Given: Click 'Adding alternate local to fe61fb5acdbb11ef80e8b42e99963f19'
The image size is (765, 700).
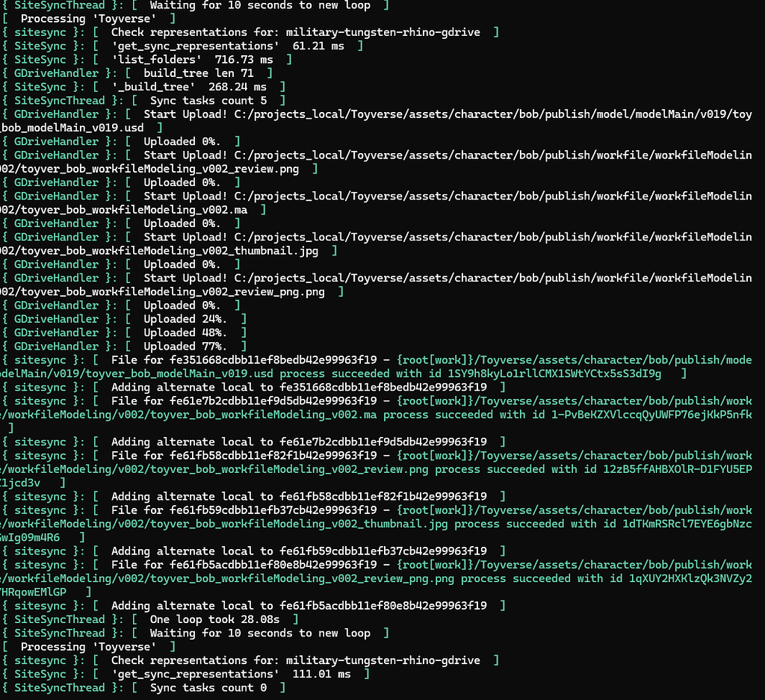Looking at the screenshot, I should tap(299, 606).
